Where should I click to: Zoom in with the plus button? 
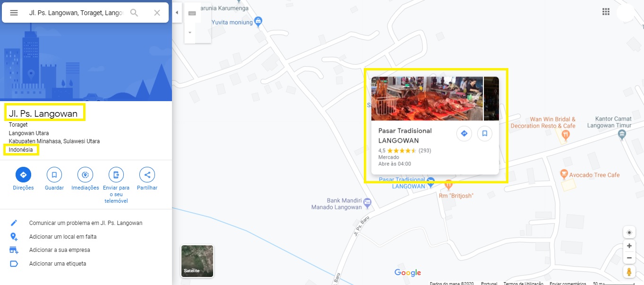pyautogui.click(x=629, y=246)
